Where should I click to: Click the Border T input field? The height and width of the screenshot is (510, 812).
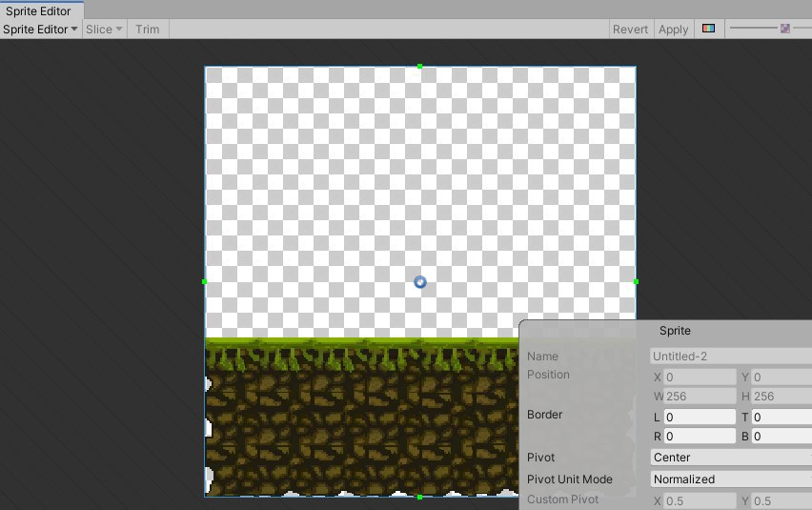(782, 417)
